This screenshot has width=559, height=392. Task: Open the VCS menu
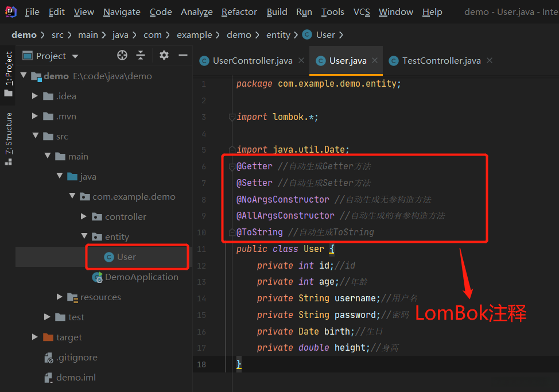(362, 11)
